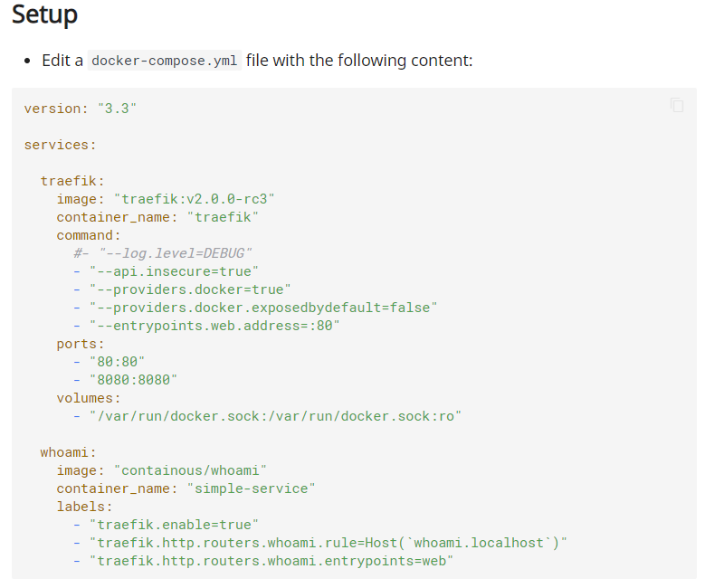Click the Setup heading
This screenshot has height=588, width=705.
click(44, 14)
